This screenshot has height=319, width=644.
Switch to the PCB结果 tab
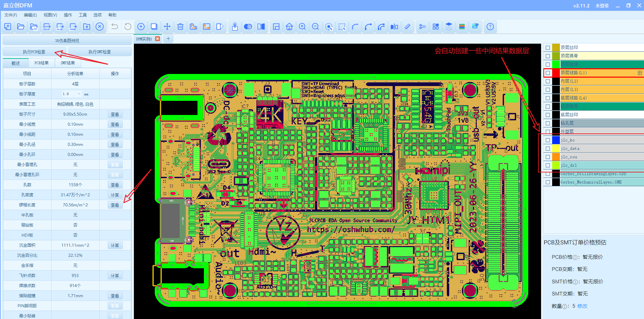pyautogui.click(x=41, y=63)
